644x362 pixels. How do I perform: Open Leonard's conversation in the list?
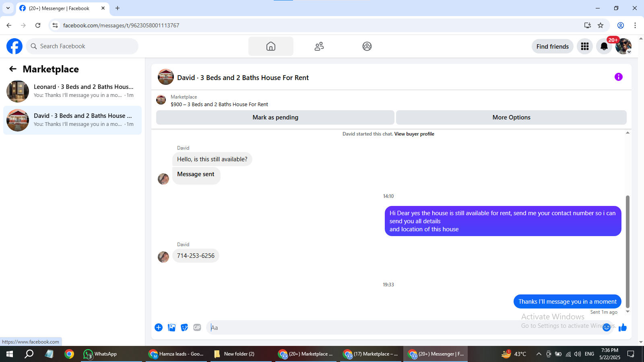click(x=72, y=91)
